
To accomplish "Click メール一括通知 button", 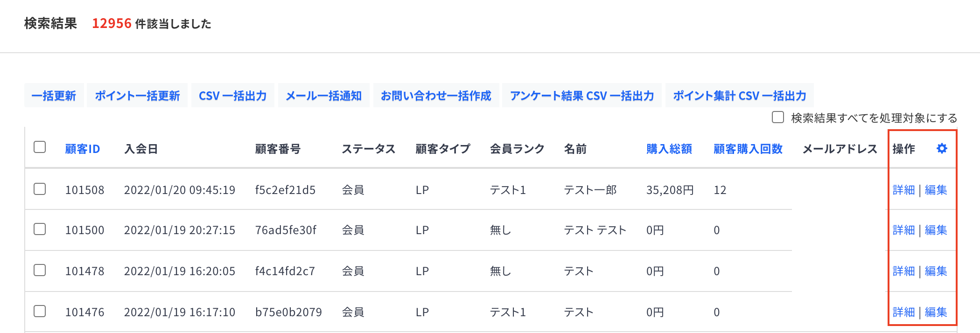I will click(x=324, y=96).
